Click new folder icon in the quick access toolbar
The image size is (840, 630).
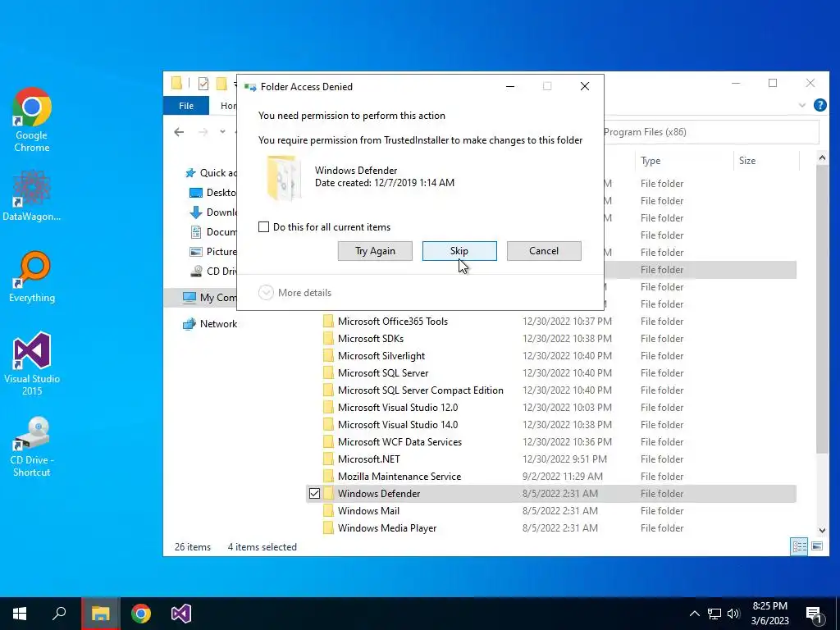coord(221,84)
